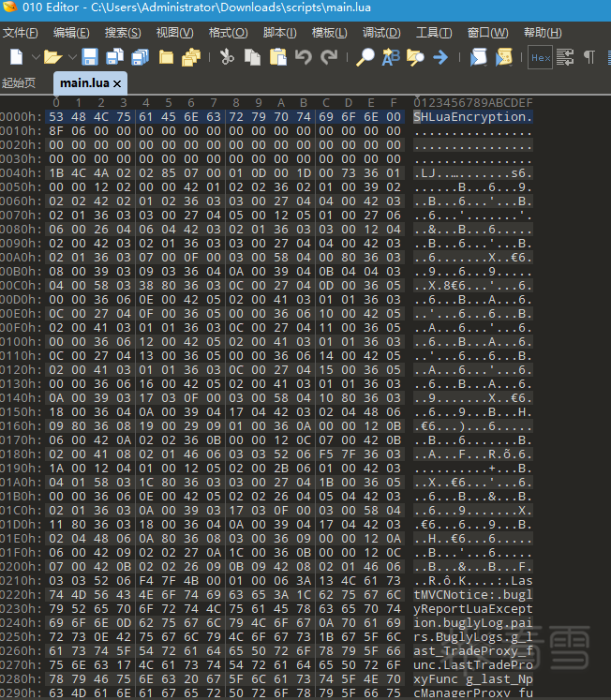Expand the Open file dropdown arrow
Image resolution: width=611 pixels, height=700 pixels.
(72, 57)
